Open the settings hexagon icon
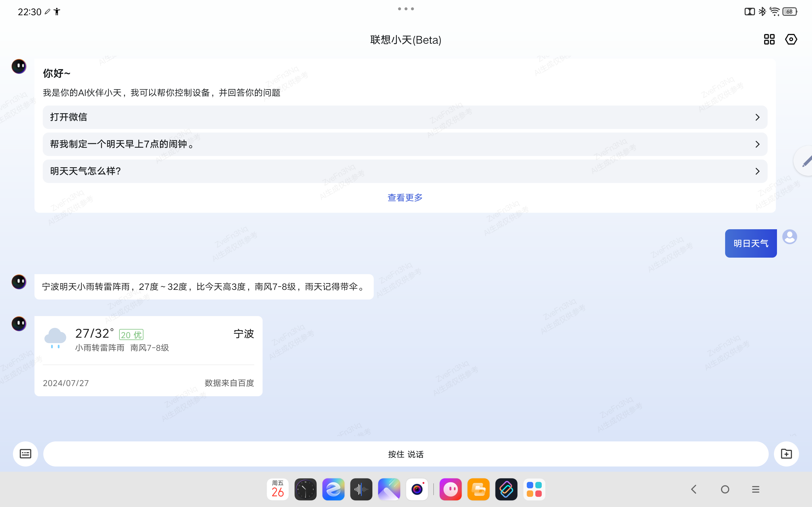Viewport: 812px width, 507px height. pos(791,39)
